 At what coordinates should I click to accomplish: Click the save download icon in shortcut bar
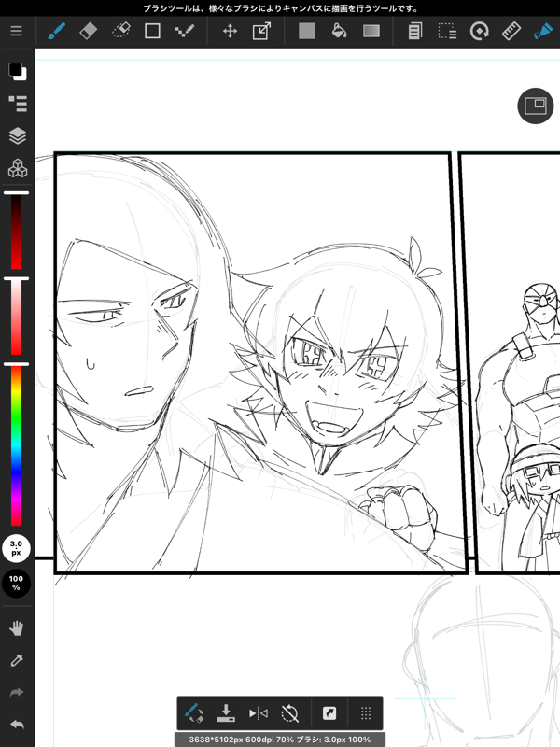[226, 713]
